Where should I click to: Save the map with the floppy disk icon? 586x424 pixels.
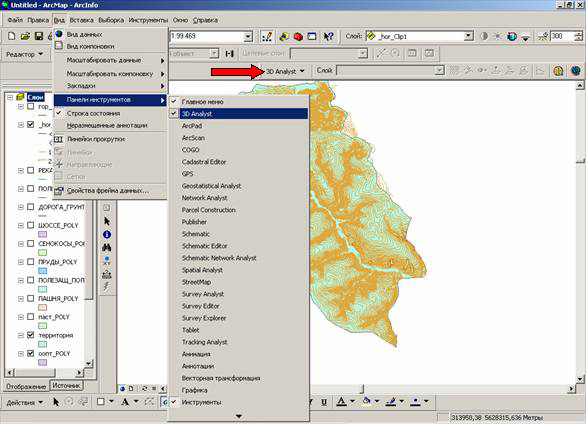coord(38,36)
